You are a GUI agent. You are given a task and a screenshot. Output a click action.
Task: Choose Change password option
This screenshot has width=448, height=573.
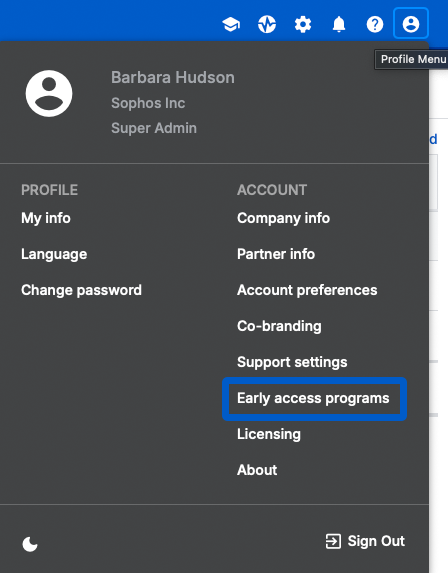81,290
